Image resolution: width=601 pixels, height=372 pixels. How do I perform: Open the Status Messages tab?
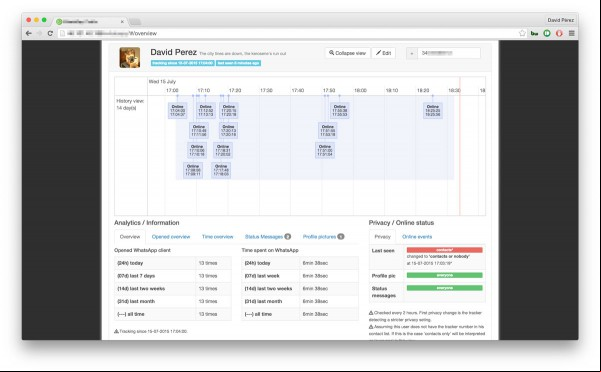(x=268, y=237)
